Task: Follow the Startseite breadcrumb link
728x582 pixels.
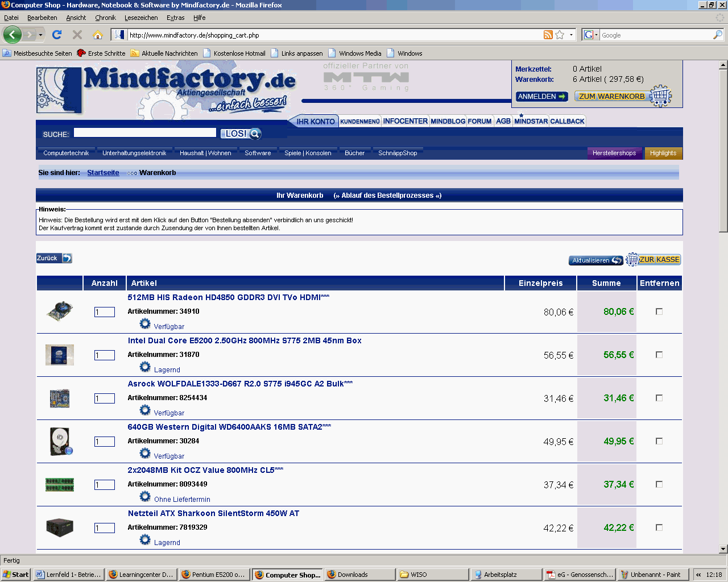Action: pyautogui.click(x=103, y=173)
